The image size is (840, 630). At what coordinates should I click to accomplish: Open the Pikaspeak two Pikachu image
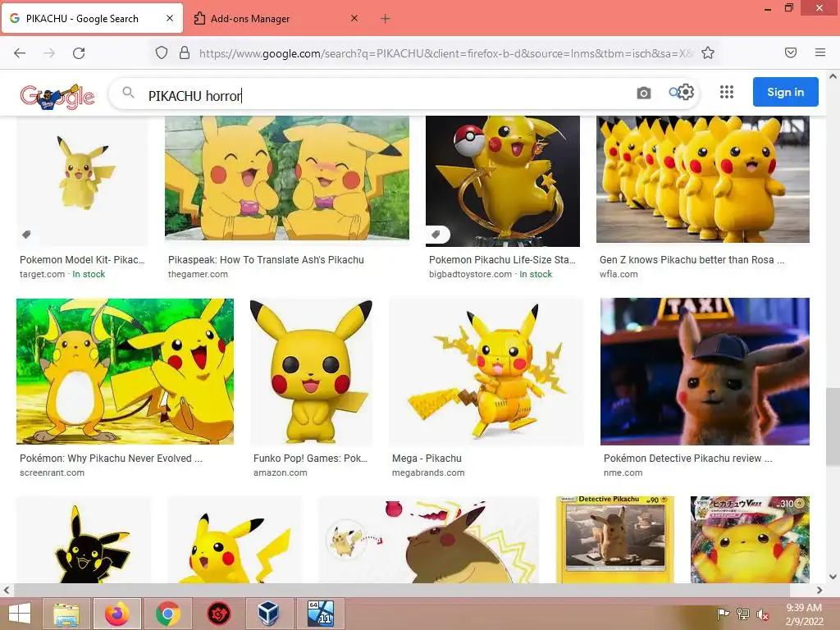pyautogui.click(x=286, y=178)
